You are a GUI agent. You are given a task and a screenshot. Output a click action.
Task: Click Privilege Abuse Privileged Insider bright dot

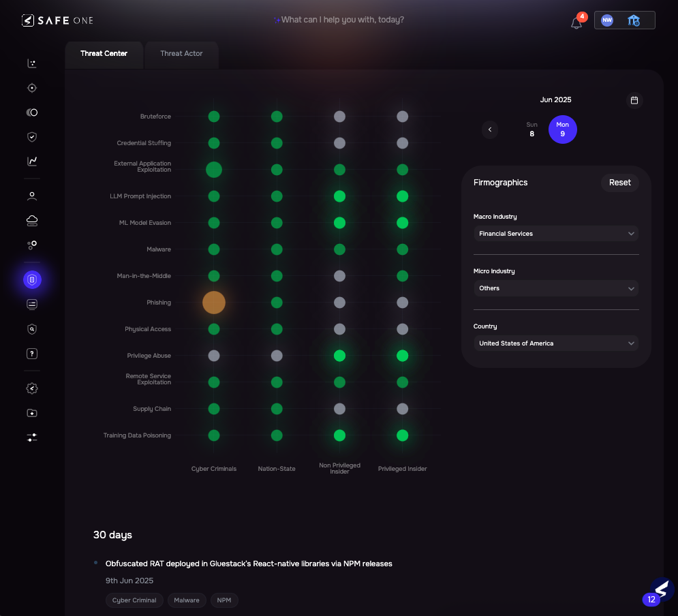point(403,356)
